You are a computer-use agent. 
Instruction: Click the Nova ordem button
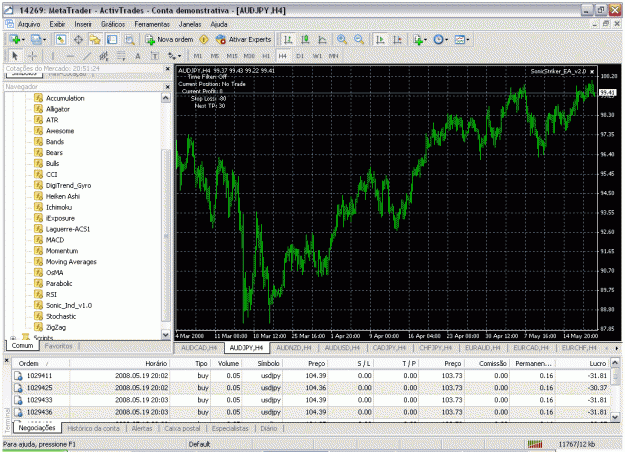169,39
